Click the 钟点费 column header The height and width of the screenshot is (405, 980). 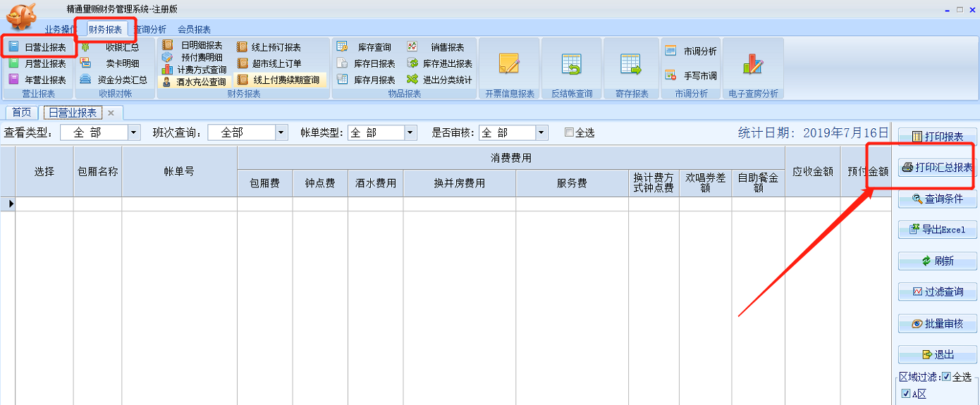(320, 183)
